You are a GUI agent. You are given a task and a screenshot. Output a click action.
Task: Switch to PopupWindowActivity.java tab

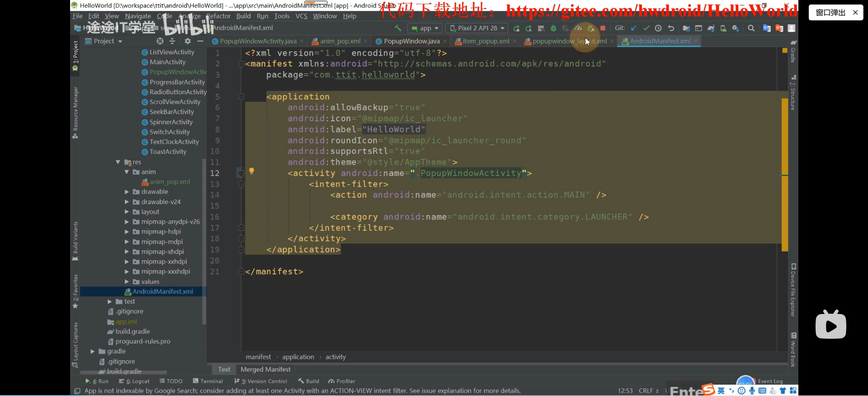point(258,41)
